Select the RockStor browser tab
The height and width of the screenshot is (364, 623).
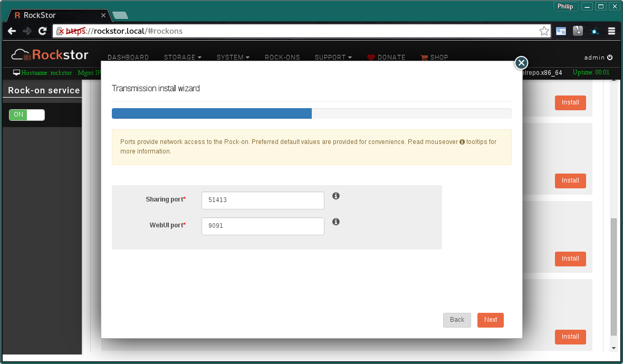(60, 15)
